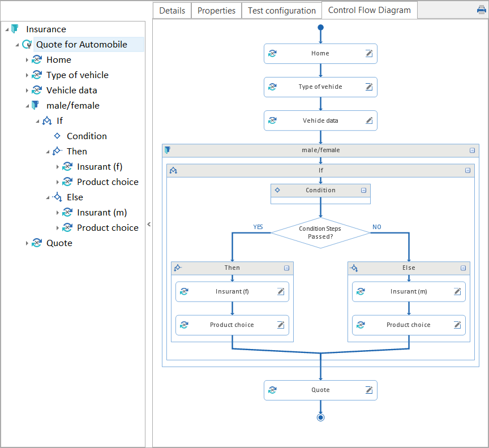Switch to the Properties tab
Viewport: 489px width, 448px height.
(x=216, y=10)
